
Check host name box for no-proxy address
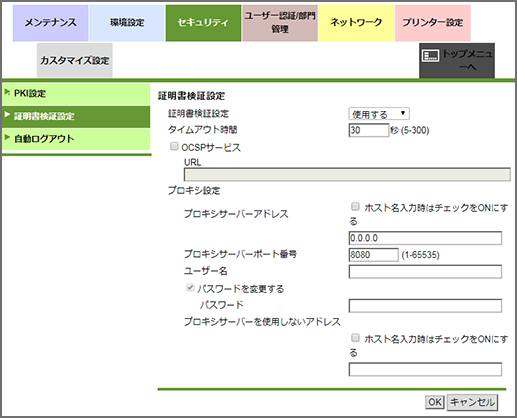(x=355, y=338)
